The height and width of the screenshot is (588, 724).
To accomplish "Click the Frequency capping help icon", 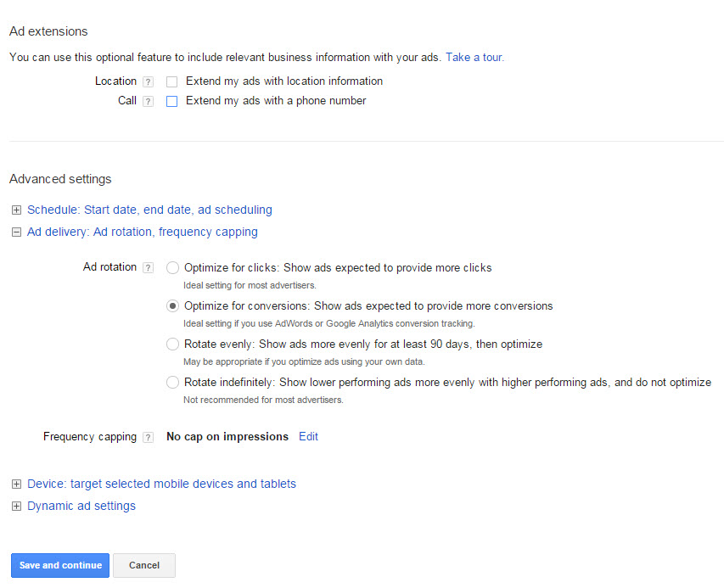I will point(148,438).
